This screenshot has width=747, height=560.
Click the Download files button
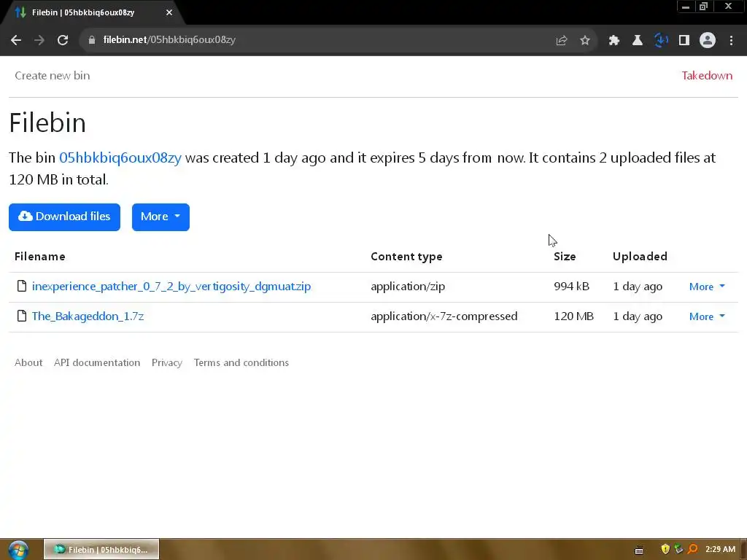(64, 217)
